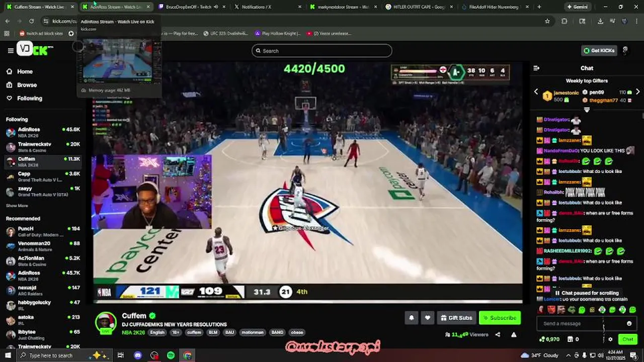The width and height of the screenshot is (644, 362).
Task: Collapse the chat panel
Action: (536, 68)
